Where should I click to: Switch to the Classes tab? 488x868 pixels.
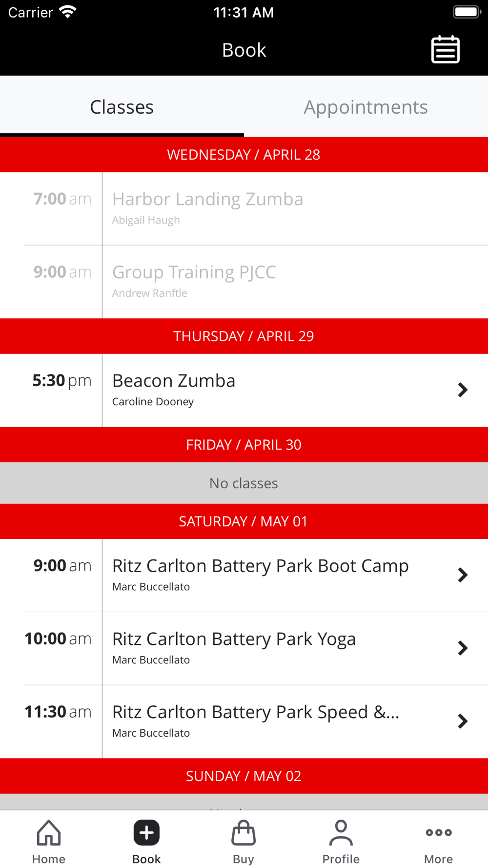tap(122, 107)
